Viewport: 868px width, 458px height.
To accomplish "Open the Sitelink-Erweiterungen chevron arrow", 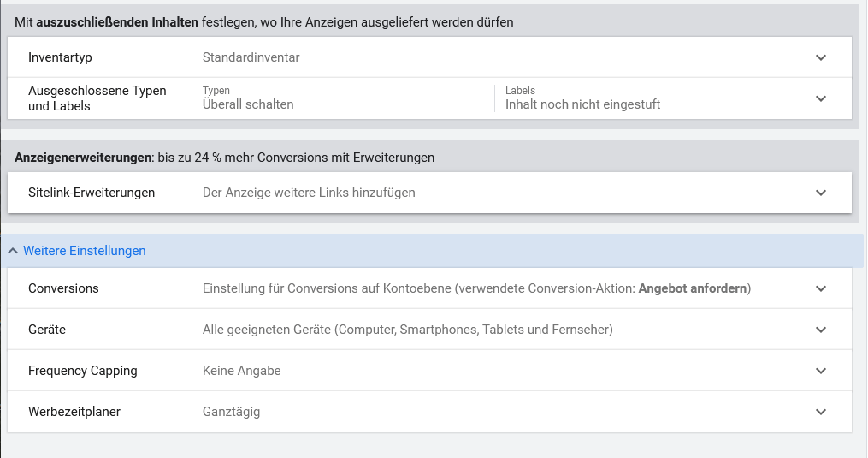I will (x=821, y=193).
